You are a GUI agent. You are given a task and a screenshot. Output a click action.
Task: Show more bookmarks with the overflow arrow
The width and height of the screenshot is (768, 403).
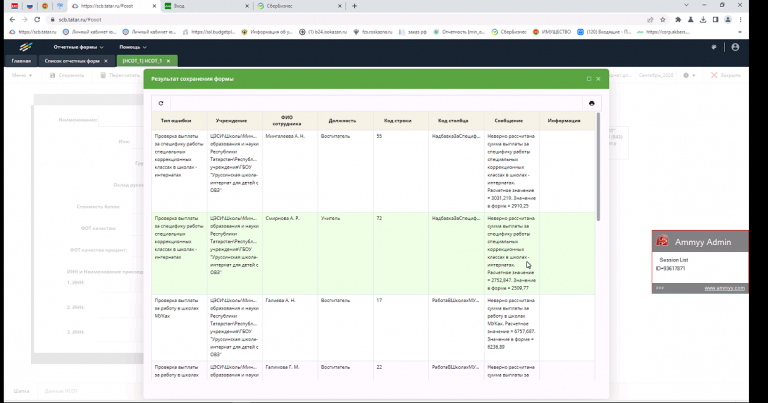pyautogui.click(x=740, y=32)
